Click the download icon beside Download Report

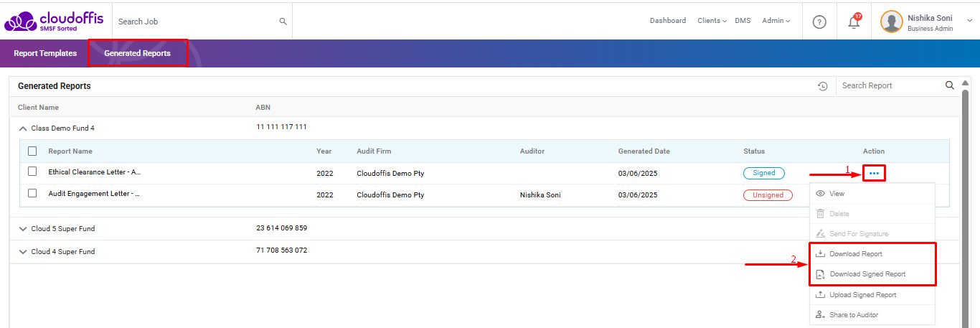tap(820, 254)
